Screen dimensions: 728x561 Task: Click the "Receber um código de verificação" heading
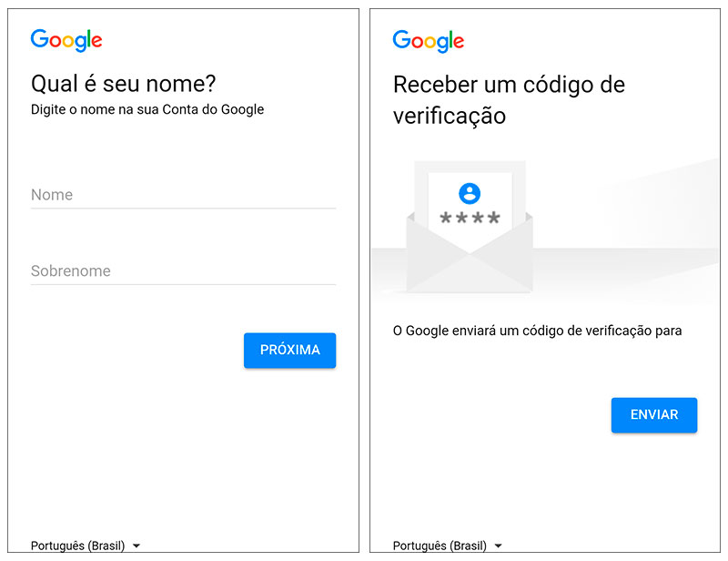(509, 100)
